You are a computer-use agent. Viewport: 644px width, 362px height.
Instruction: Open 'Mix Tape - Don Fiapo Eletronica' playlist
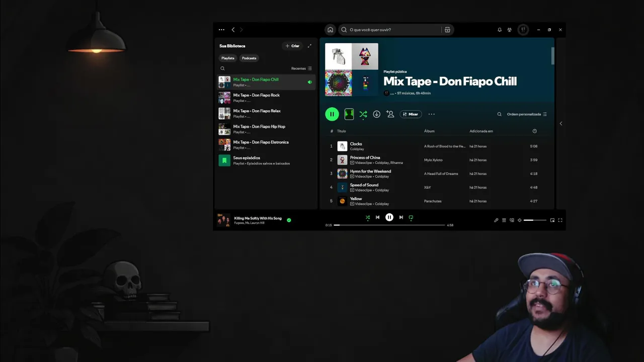pos(266,145)
